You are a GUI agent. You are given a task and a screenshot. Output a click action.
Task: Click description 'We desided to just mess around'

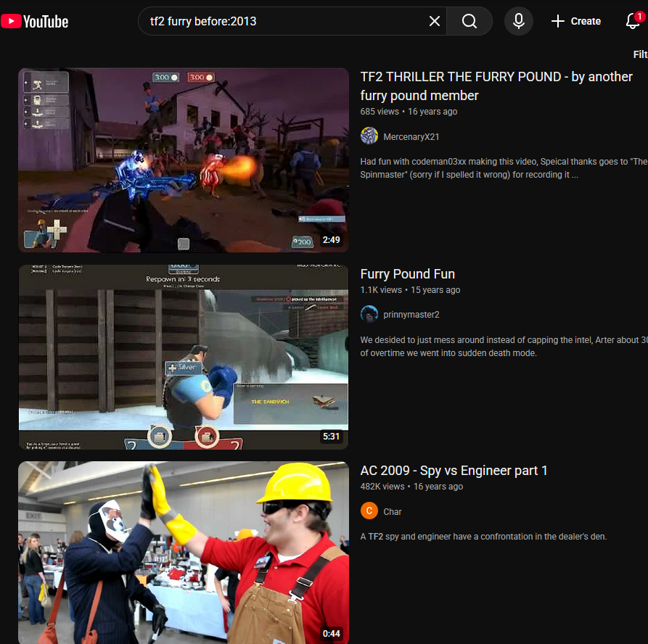pos(504,347)
